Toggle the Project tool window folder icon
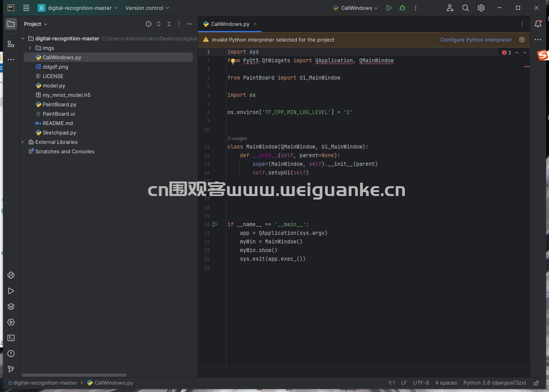549x392 pixels. coord(11,24)
